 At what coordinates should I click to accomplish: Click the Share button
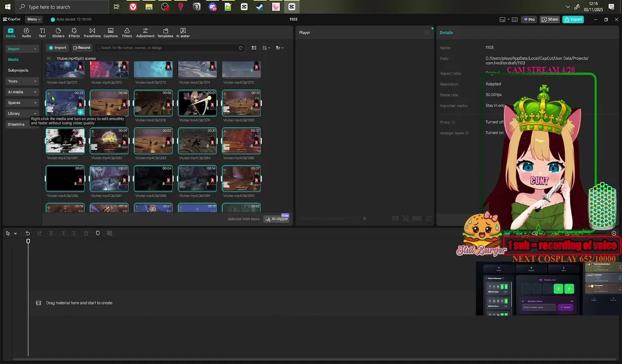point(550,20)
